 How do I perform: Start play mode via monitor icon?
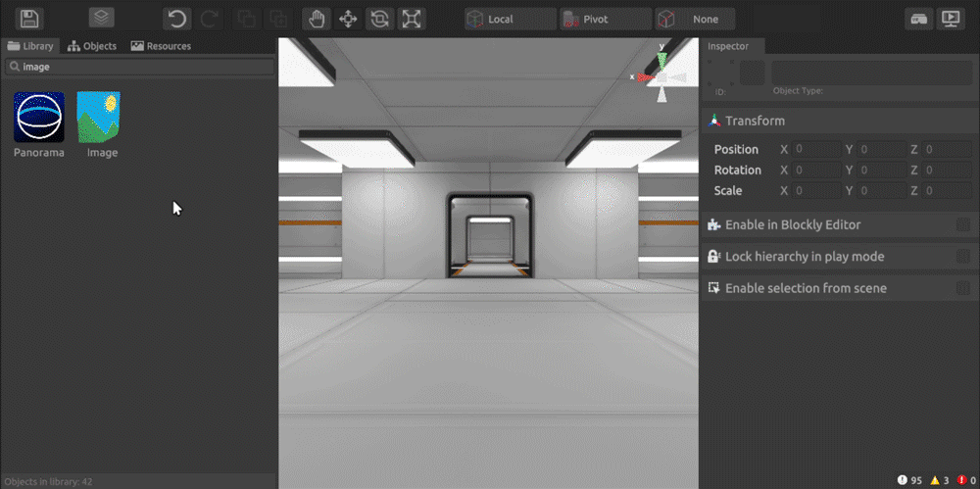click(x=950, y=19)
